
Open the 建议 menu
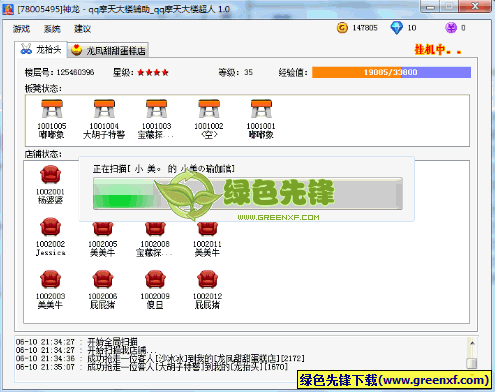point(82,29)
